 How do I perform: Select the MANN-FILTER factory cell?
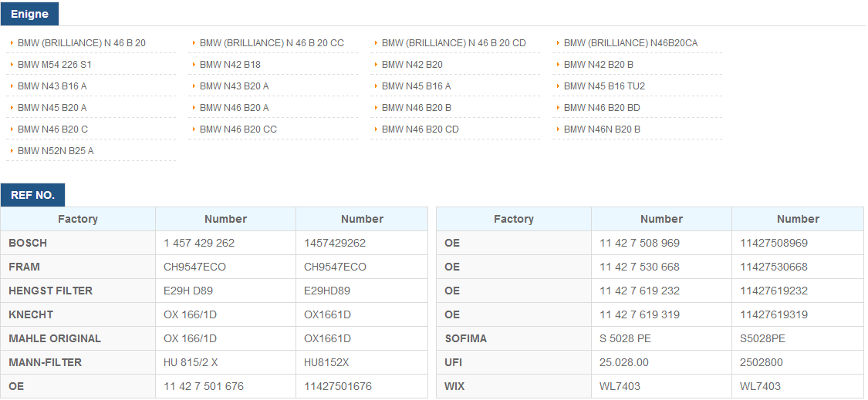click(78, 362)
